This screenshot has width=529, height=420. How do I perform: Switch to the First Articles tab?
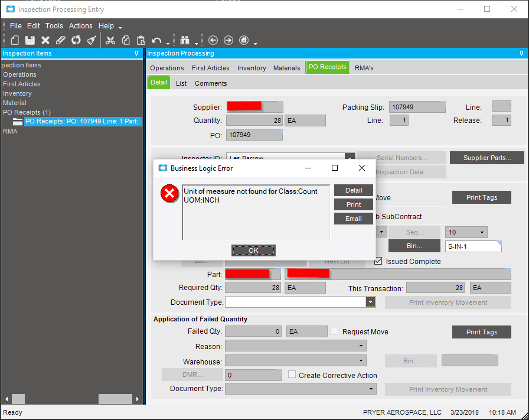click(211, 68)
